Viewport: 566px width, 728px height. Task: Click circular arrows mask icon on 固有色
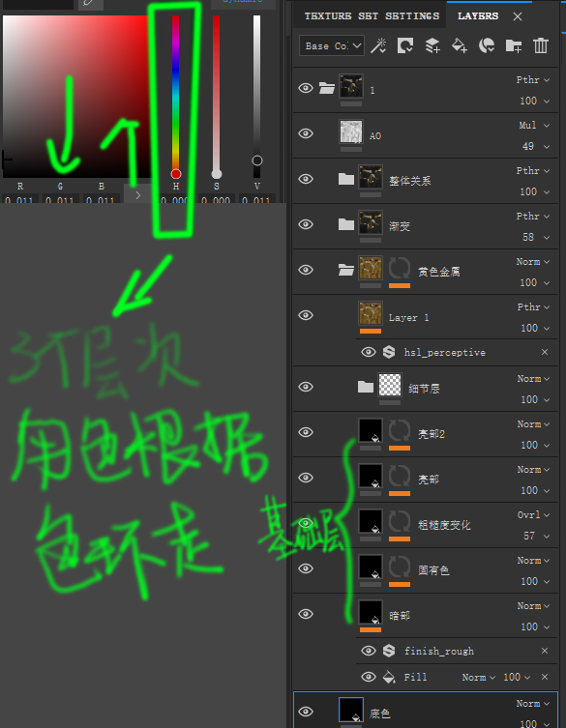pyautogui.click(x=400, y=568)
